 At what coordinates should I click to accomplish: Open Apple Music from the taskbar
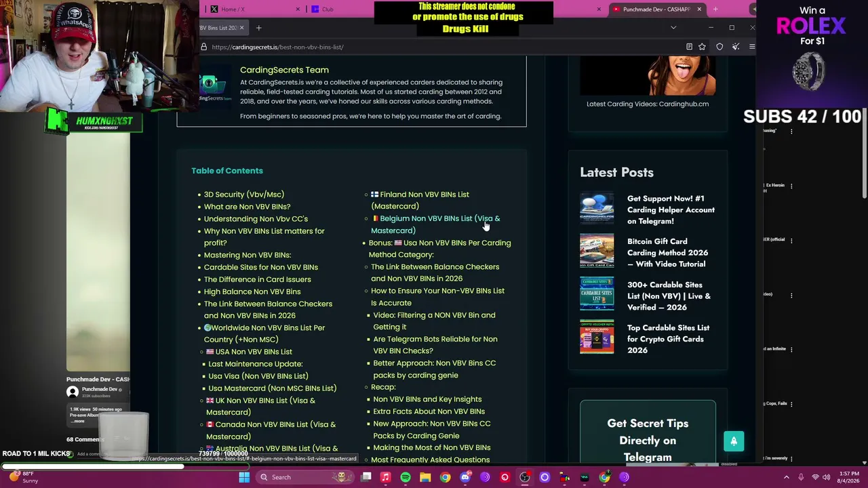(385, 477)
